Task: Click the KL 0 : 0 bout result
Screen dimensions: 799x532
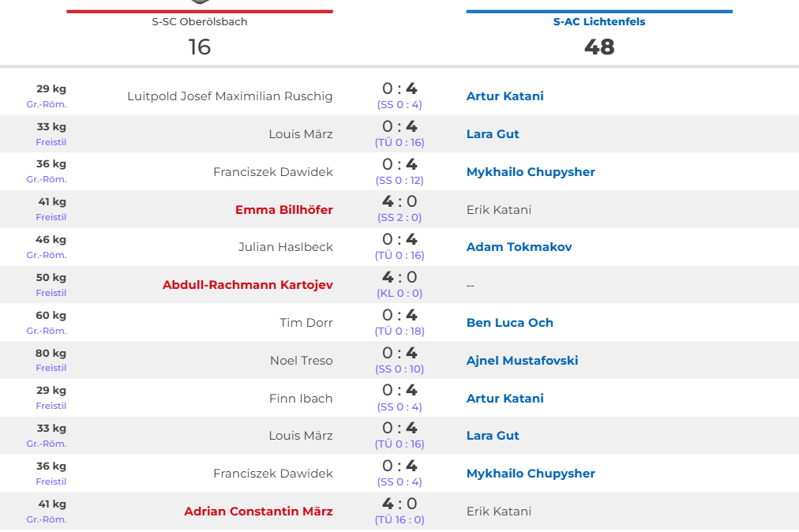Action: tap(399, 294)
